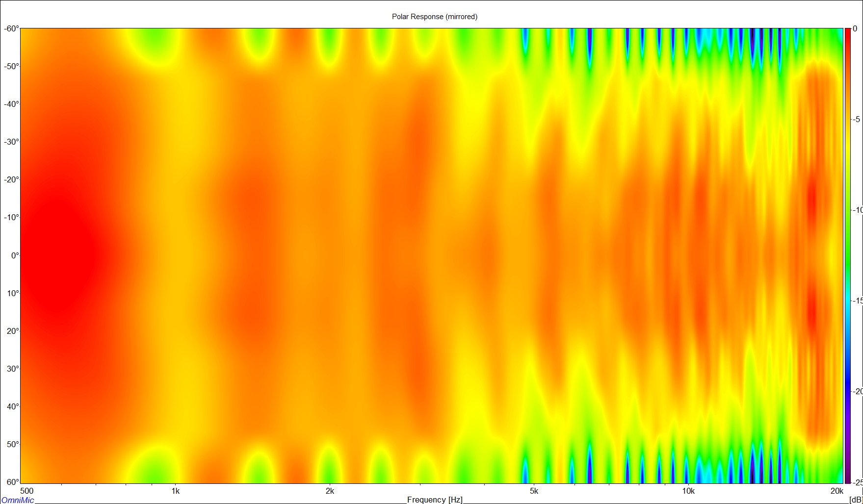Click the 0° label on the angle axis

click(15, 255)
